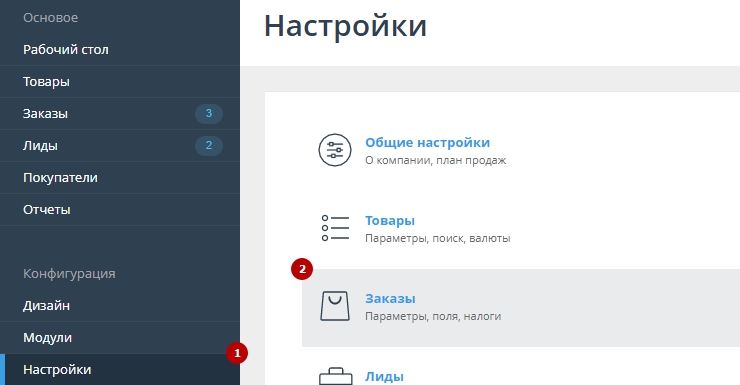Click the Лиды briefcase icon
The height and width of the screenshot is (385, 740).
[336, 377]
